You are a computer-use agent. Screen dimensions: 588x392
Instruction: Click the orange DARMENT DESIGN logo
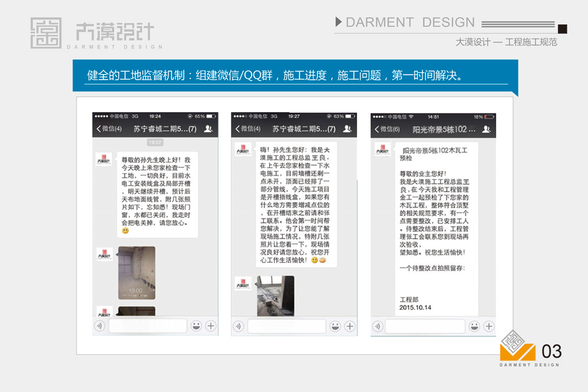518,348
